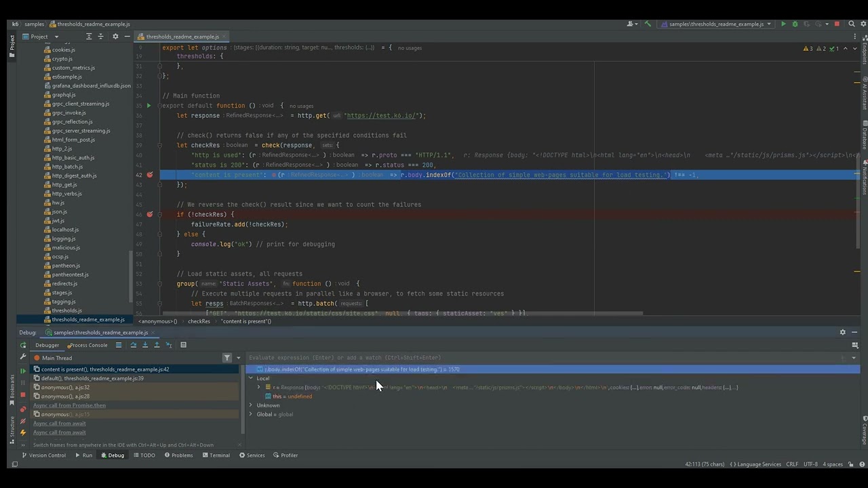The height and width of the screenshot is (488, 868).
Task: Open the Profiler tool window
Action: coord(285,455)
